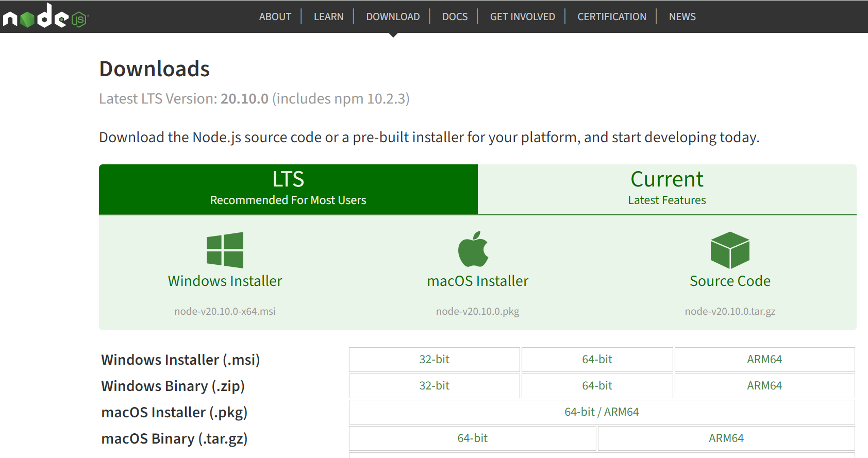Click the Apple logo icon
The image size is (868, 458).
(473, 249)
